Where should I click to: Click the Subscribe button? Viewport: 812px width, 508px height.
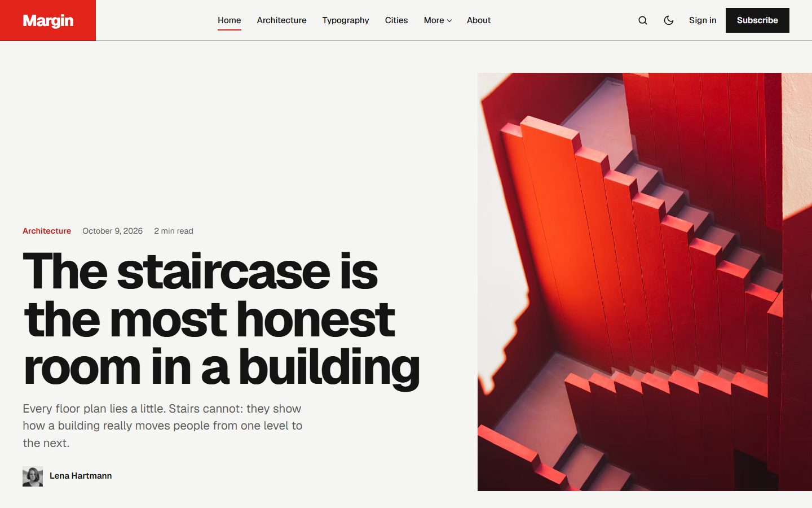757,20
